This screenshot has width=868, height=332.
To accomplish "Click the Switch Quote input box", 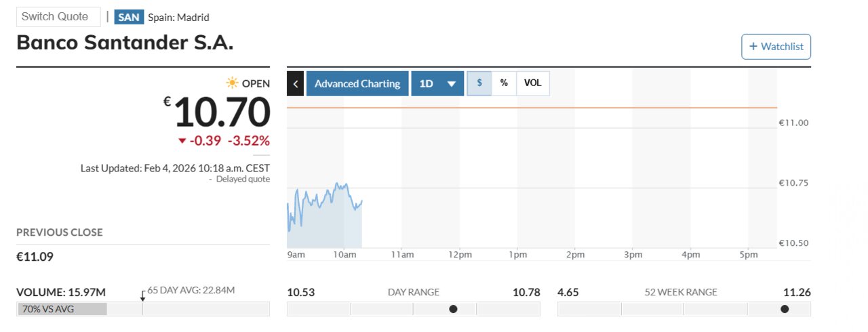I will point(58,17).
